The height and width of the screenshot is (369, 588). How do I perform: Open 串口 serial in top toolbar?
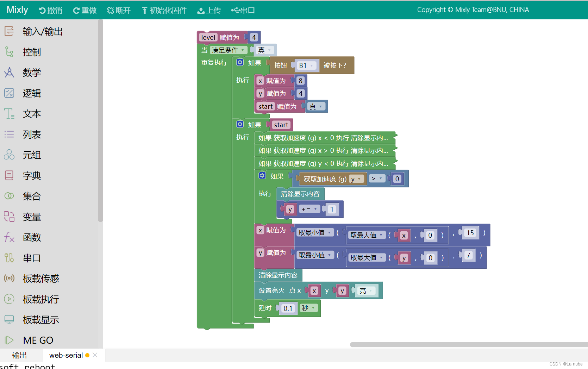pos(243,10)
